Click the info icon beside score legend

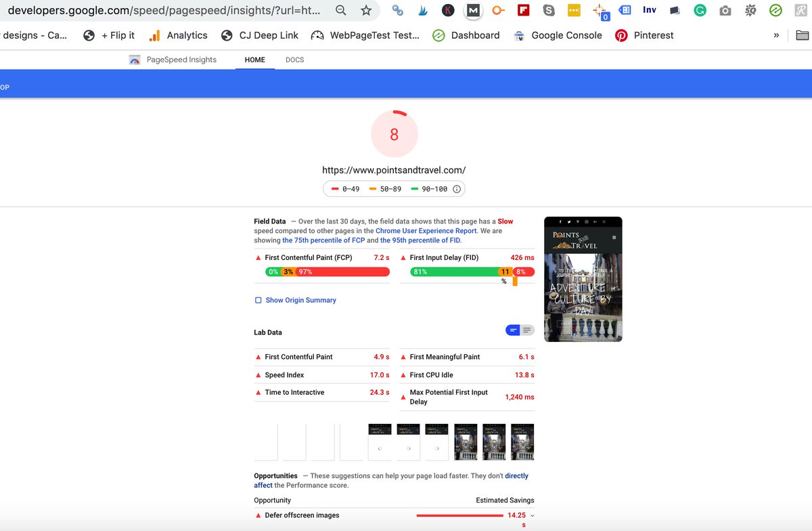(x=457, y=189)
